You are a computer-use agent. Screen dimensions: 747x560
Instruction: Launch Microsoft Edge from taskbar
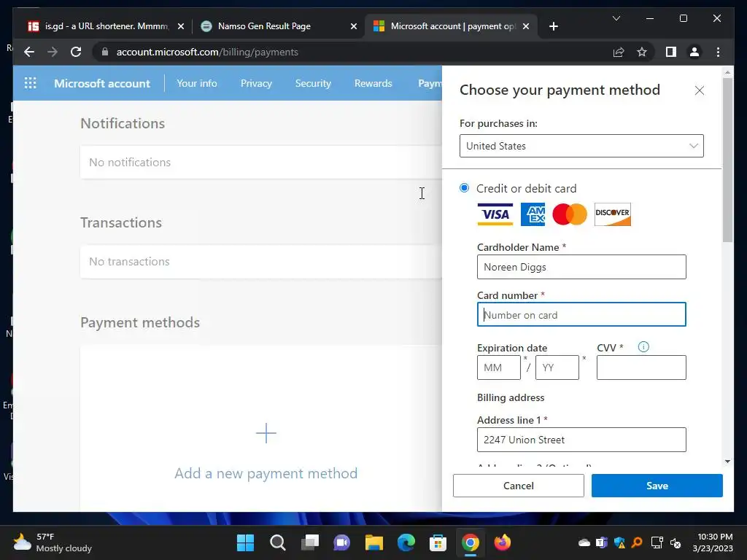tap(406, 542)
